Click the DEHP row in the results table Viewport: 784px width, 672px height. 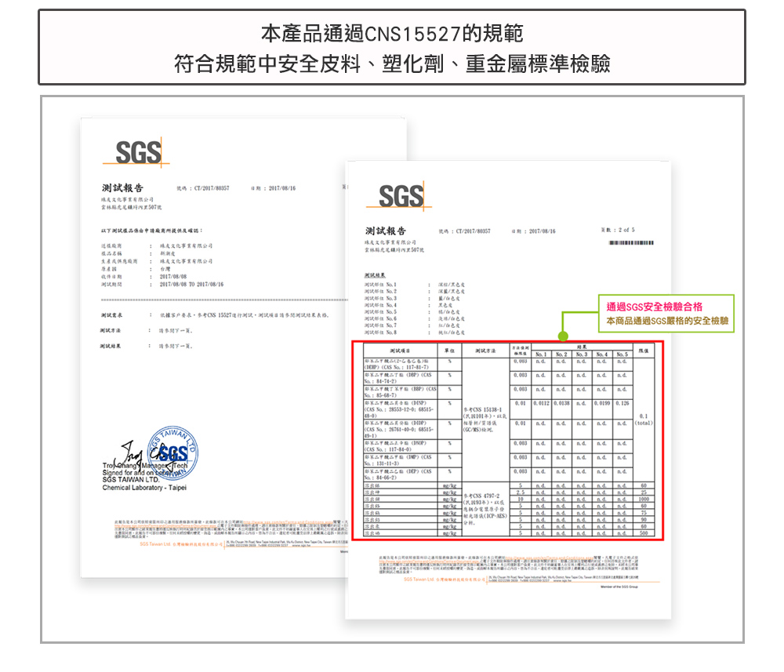point(509,364)
